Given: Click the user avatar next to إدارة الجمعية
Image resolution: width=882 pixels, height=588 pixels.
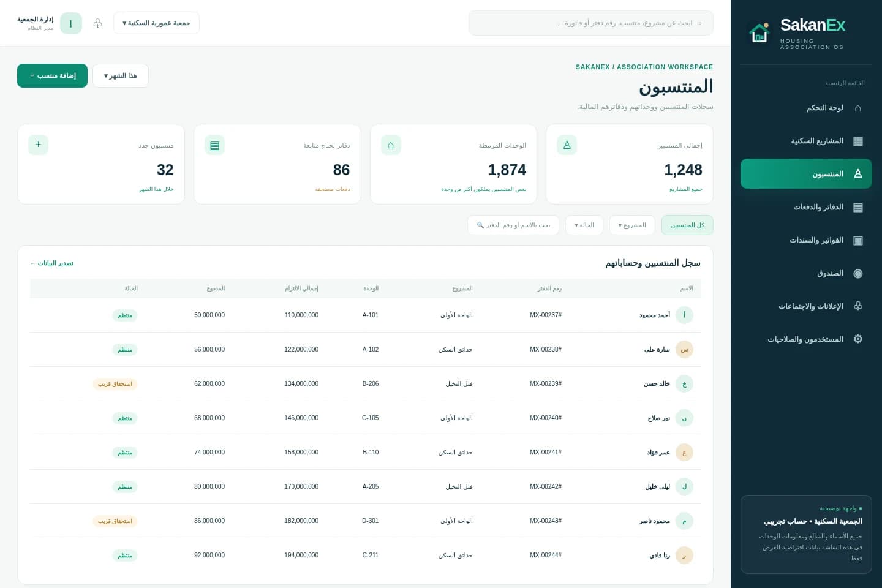Looking at the screenshot, I should click(x=71, y=23).
